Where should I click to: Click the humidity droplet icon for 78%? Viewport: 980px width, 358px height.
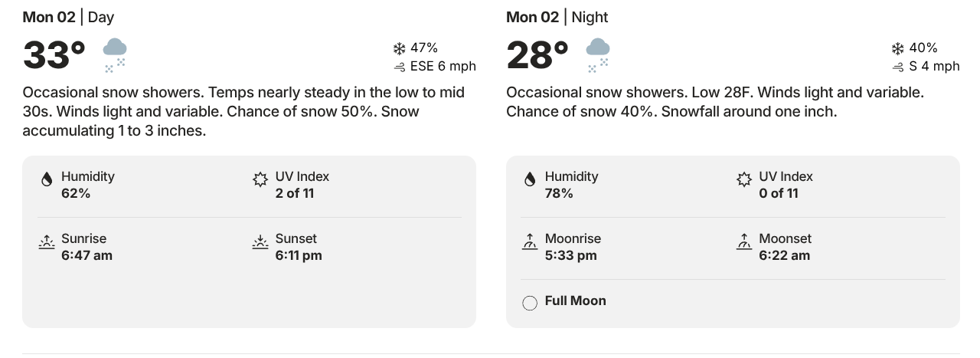click(530, 179)
